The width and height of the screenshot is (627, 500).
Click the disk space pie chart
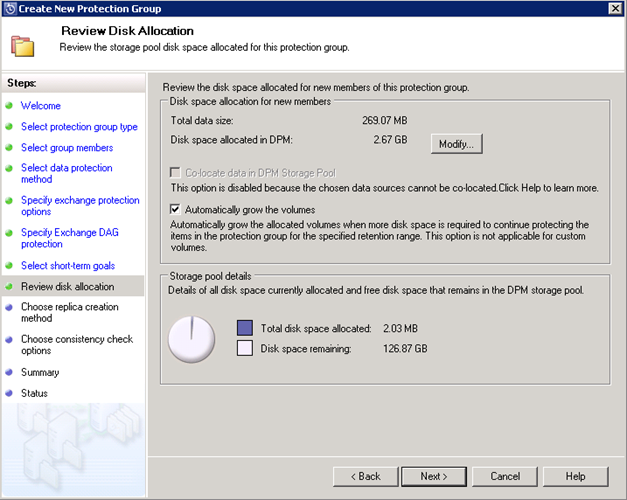coord(193,339)
